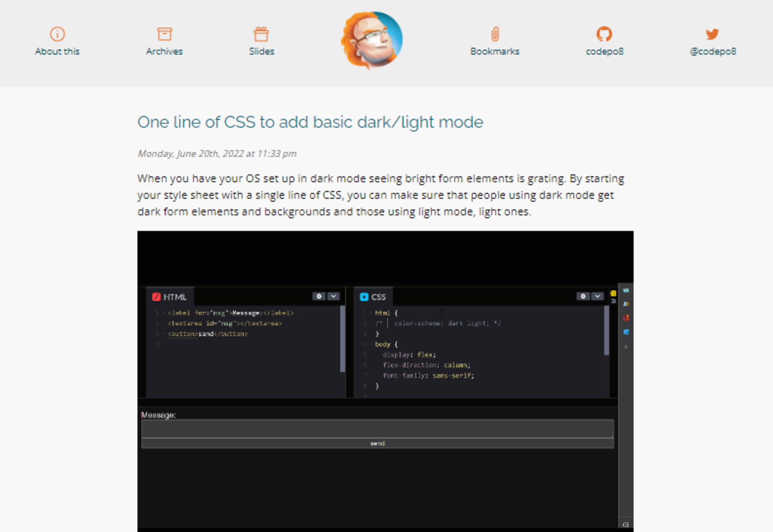Screen dimensions: 773x532
Task: Expand the CSS panel chevron dropdown
Action: tap(597, 296)
